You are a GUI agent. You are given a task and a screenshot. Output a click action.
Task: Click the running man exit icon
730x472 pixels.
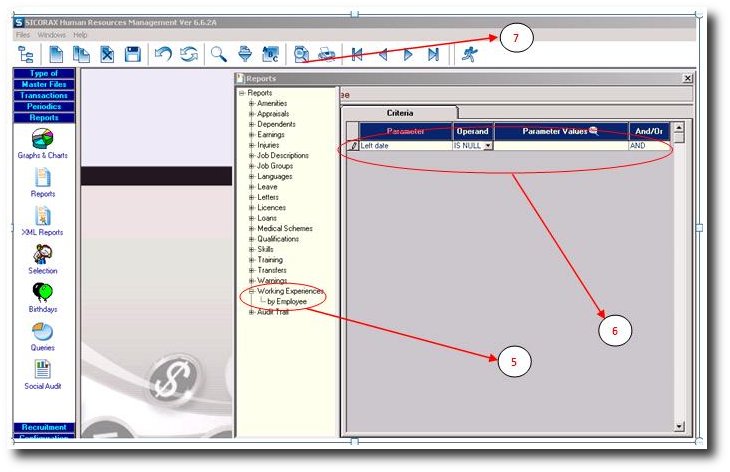pyautogui.click(x=469, y=55)
